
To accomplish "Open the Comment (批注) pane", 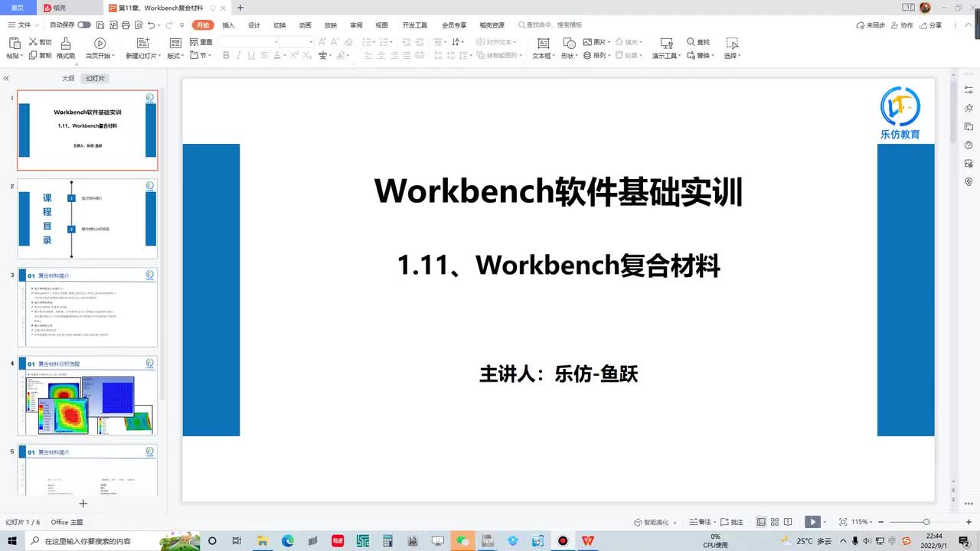I will pyautogui.click(x=731, y=522).
